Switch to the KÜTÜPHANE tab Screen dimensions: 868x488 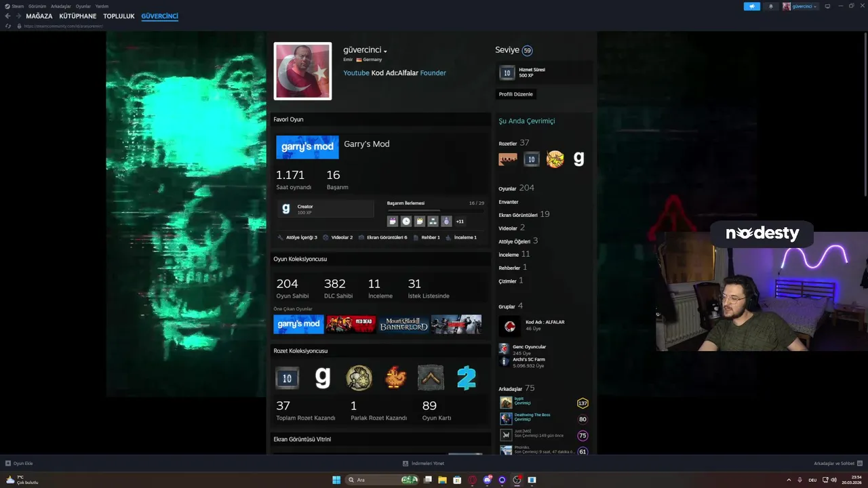point(78,16)
